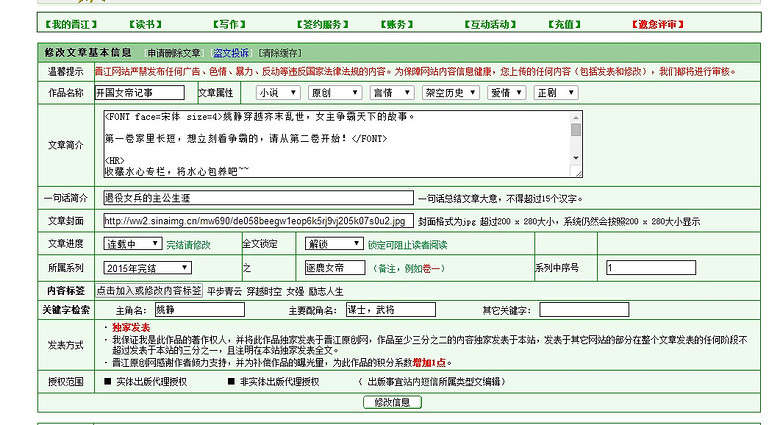Open the 原创 originality dropdown
780x425 pixels.
[334, 93]
